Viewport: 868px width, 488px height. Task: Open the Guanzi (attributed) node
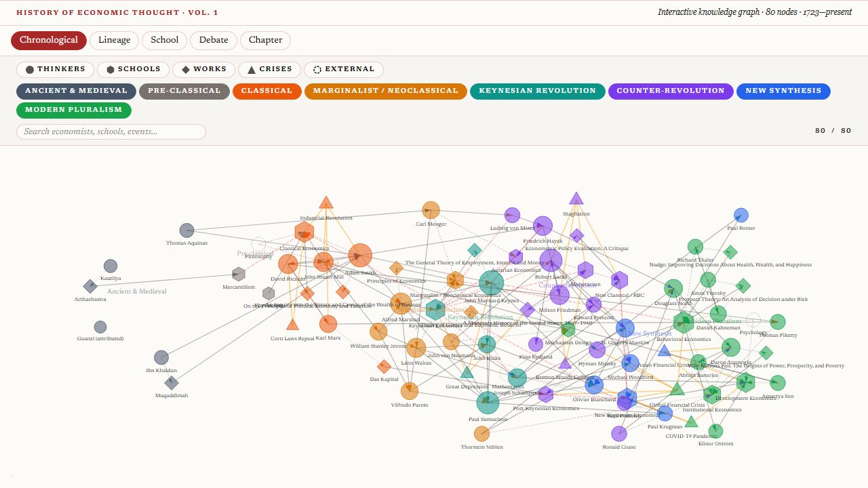pyautogui.click(x=100, y=327)
